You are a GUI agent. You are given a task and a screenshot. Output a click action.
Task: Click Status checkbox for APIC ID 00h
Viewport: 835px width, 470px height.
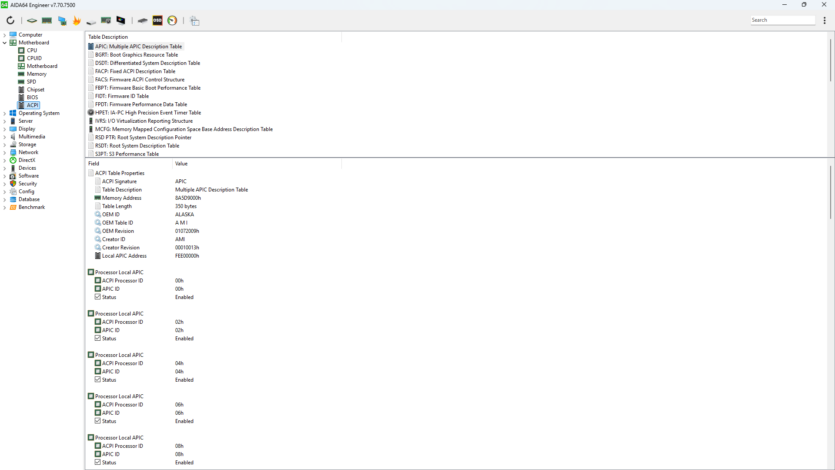[97, 297]
